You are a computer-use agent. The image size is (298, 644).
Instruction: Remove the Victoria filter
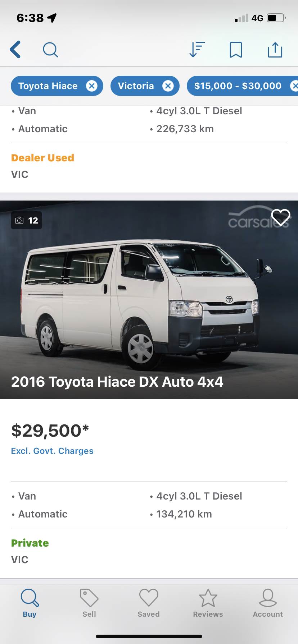[168, 86]
